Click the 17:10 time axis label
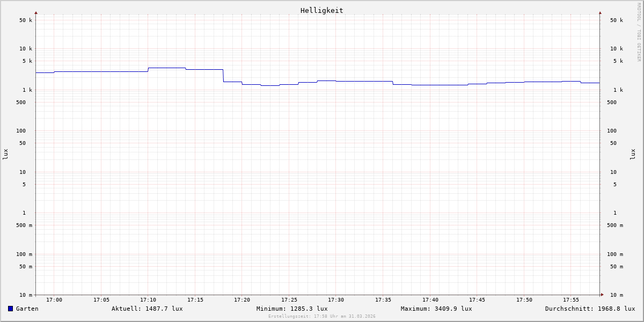Viewport: 644px width, 322px height. (148, 300)
